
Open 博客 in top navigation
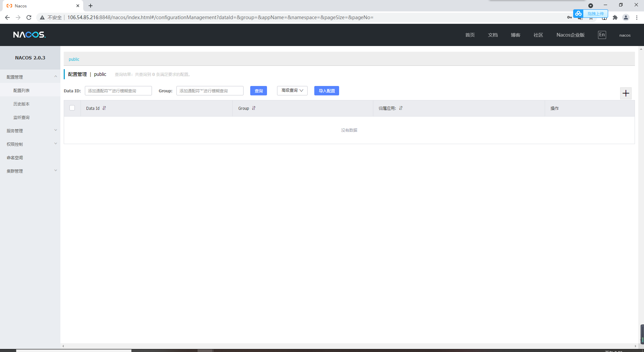516,35
